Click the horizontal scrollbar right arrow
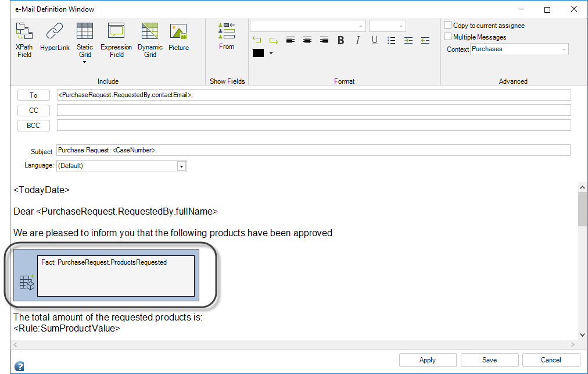This screenshot has width=588, height=374. [x=573, y=344]
